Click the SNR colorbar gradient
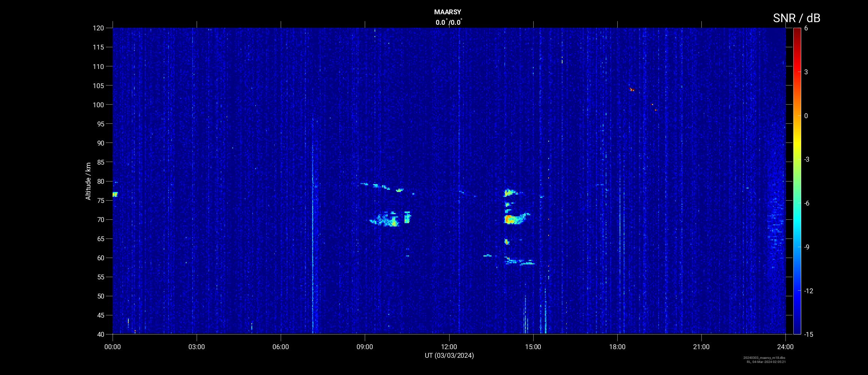 coord(797,181)
